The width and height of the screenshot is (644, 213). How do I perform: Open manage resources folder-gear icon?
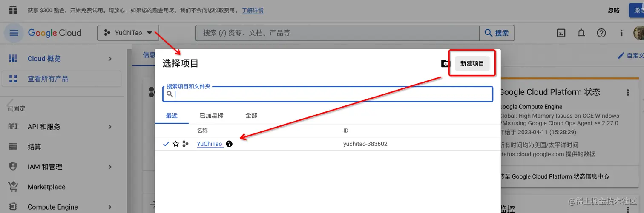(445, 64)
